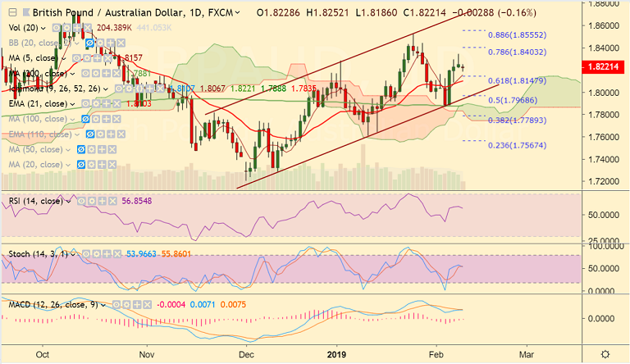Remove MA (20, close) with X icon

(x=112, y=165)
